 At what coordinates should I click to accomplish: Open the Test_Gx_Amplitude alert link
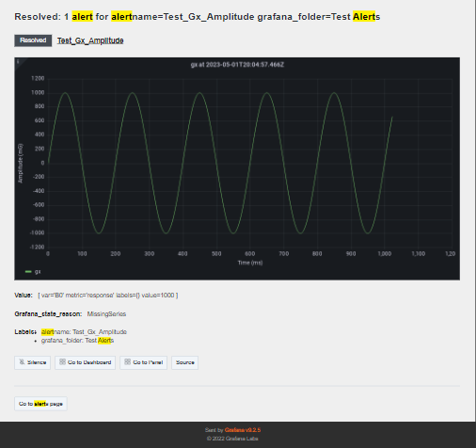tap(90, 40)
